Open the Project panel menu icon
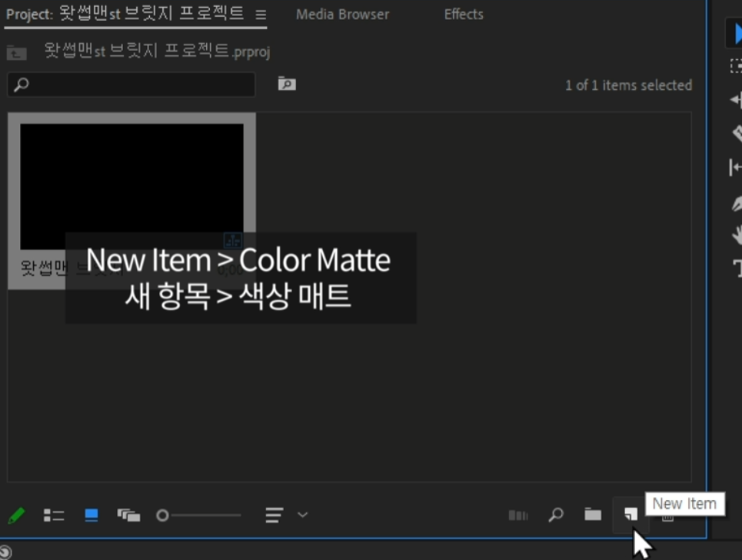The image size is (742, 560). coord(261,15)
